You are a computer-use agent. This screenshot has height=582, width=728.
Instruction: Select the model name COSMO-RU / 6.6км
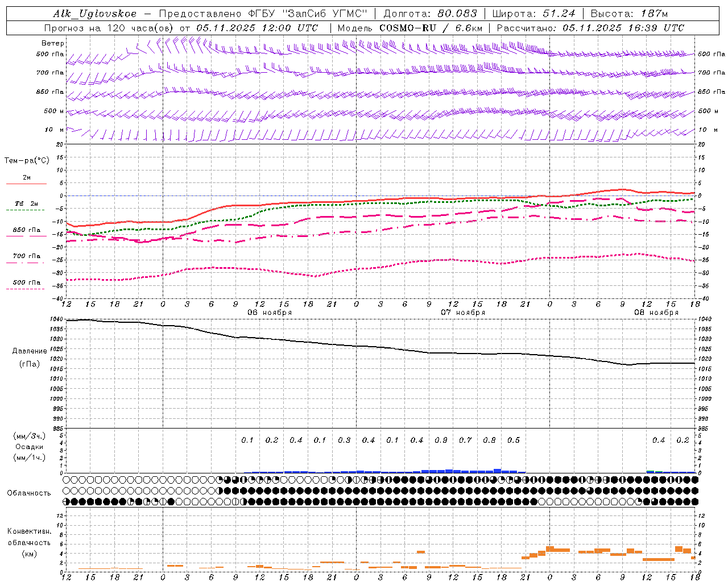431,28
